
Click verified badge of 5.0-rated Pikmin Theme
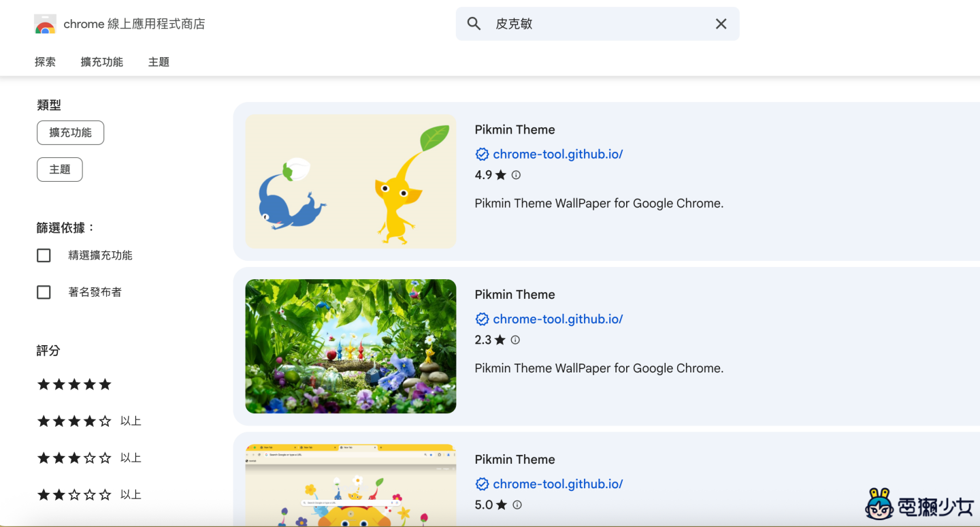point(482,484)
